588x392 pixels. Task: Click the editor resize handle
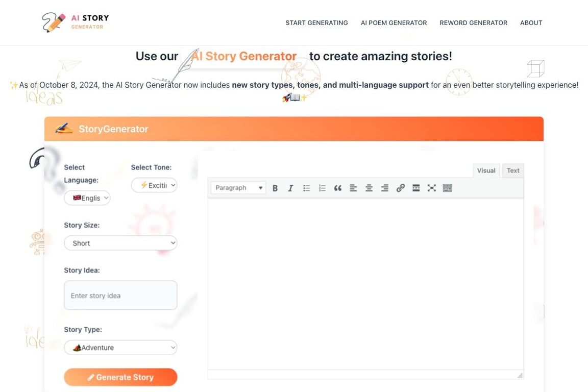[x=520, y=375]
